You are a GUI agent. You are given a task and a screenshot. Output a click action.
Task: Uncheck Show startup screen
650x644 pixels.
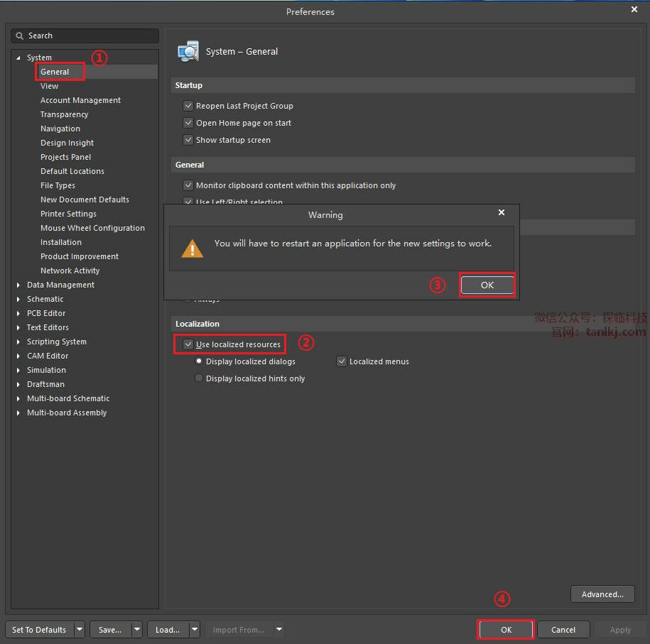click(x=188, y=140)
